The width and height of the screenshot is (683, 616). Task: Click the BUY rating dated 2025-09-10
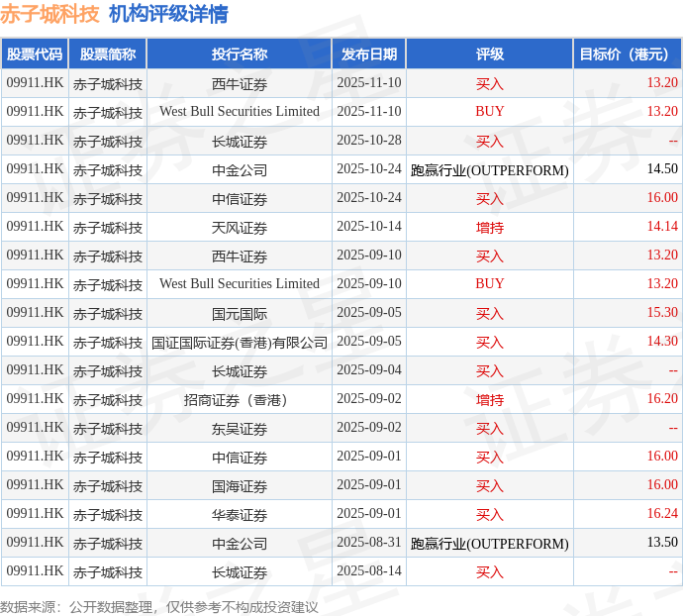[490, 284]
